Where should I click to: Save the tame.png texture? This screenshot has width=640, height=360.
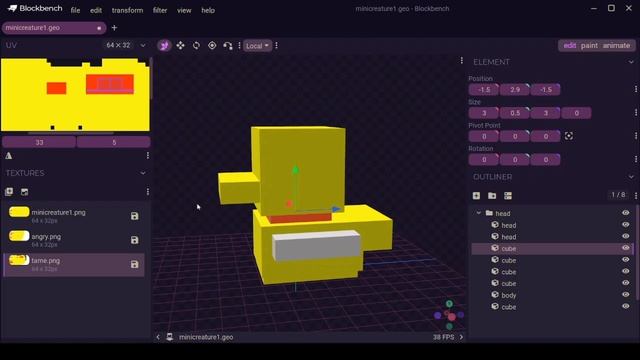[134, 264]
